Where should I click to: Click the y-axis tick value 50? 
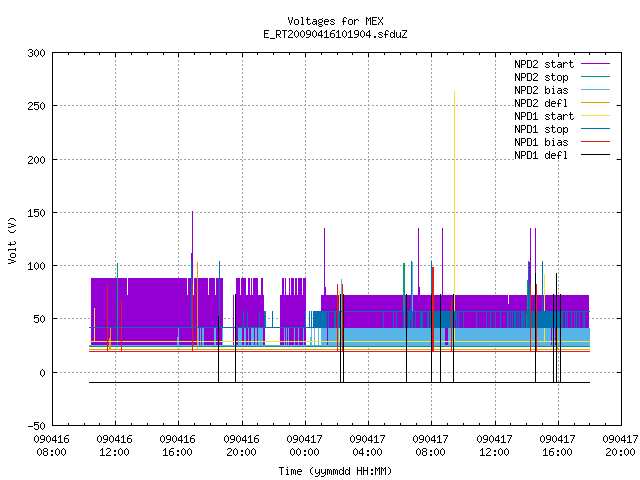coord(40,319)
